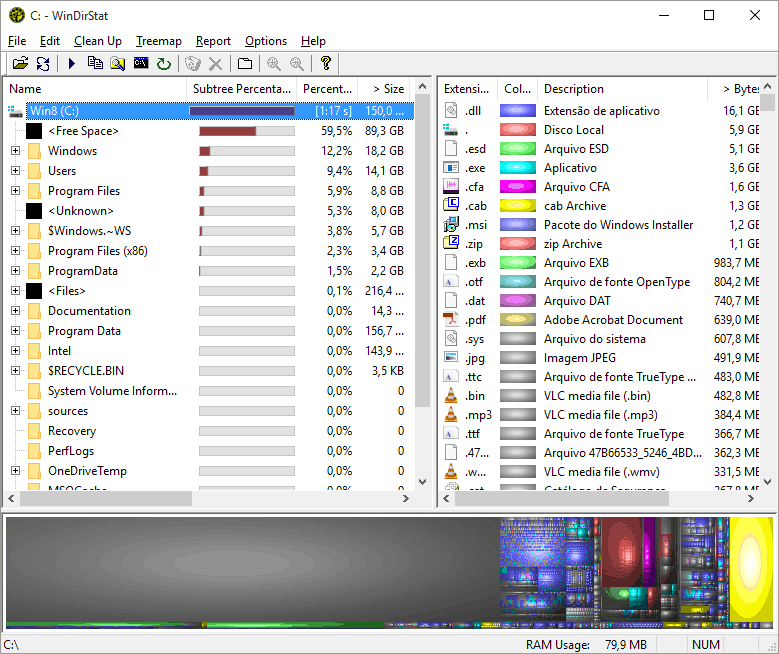Click the .mp3 VLC cone icon
Image resolution: width=779 pixels, height=654 pixels.
(x=451, y=414)
